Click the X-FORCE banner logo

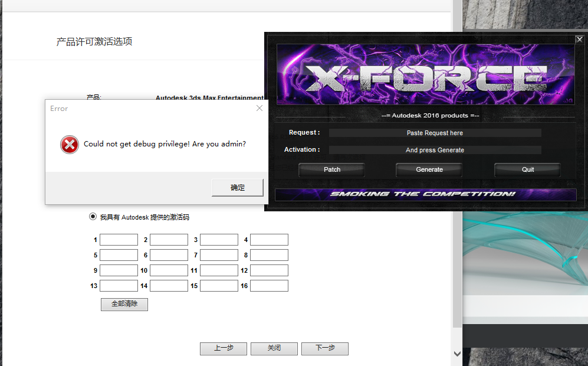point(426,74)
